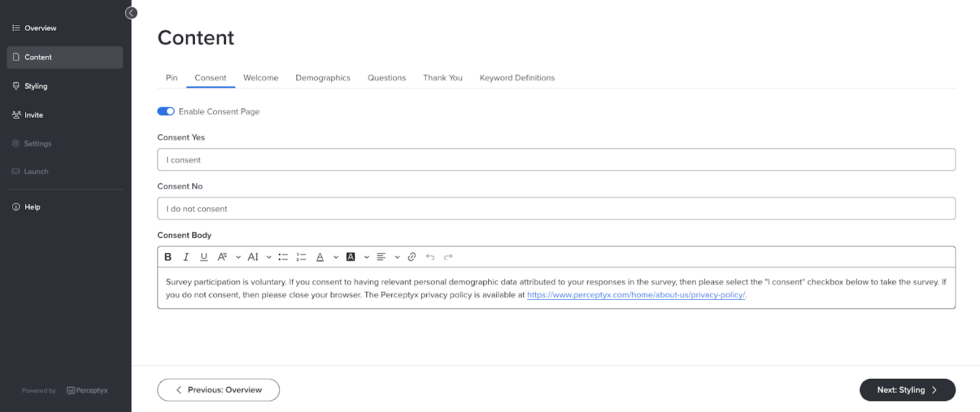Viewport: 980px width, 412px height.
Task: Apply underline formatting in the editor toolbar
Action: click(204, 257)
